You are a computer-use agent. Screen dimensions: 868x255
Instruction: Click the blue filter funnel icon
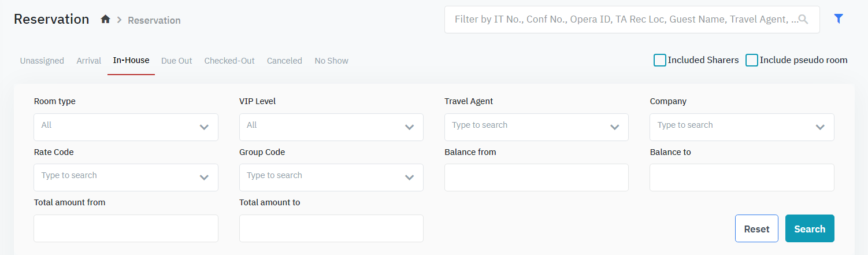coord(839,19)
